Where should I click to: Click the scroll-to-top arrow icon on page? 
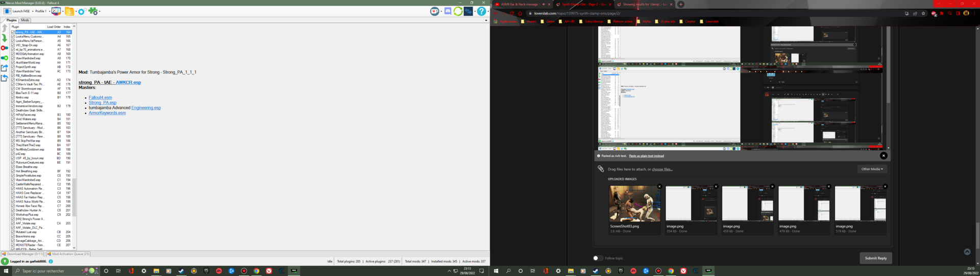coord(967,251)
